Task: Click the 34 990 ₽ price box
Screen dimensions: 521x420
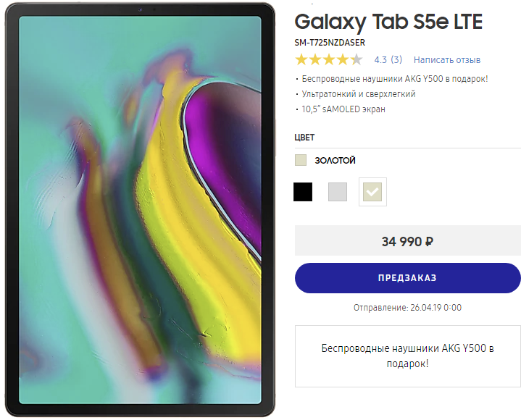Action: tap(408, 240)
